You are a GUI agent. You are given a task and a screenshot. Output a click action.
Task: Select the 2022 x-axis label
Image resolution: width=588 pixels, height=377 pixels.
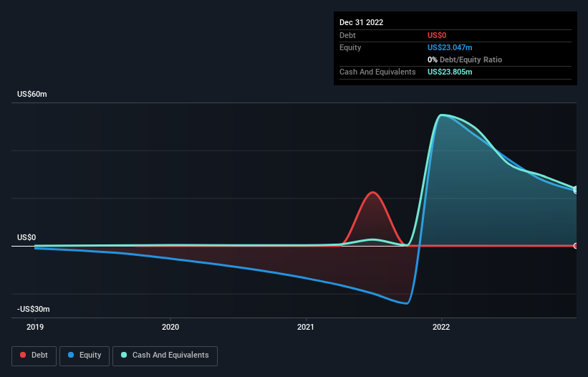point(441,327)
